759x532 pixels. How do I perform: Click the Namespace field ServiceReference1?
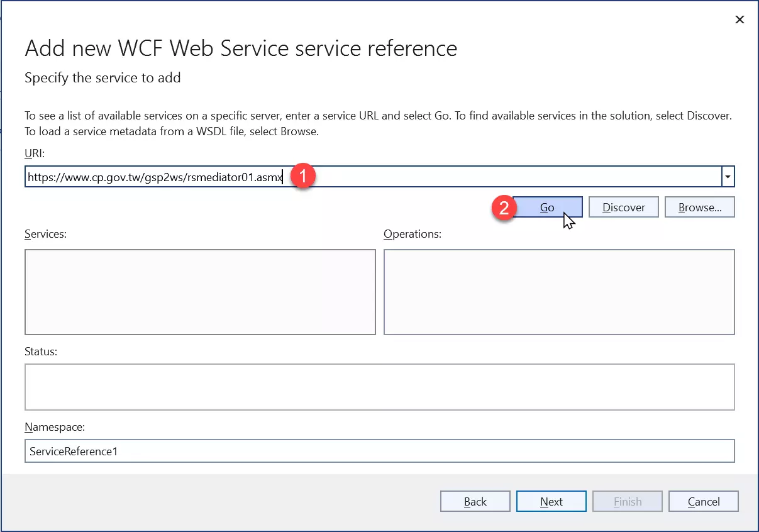[380, 451]
